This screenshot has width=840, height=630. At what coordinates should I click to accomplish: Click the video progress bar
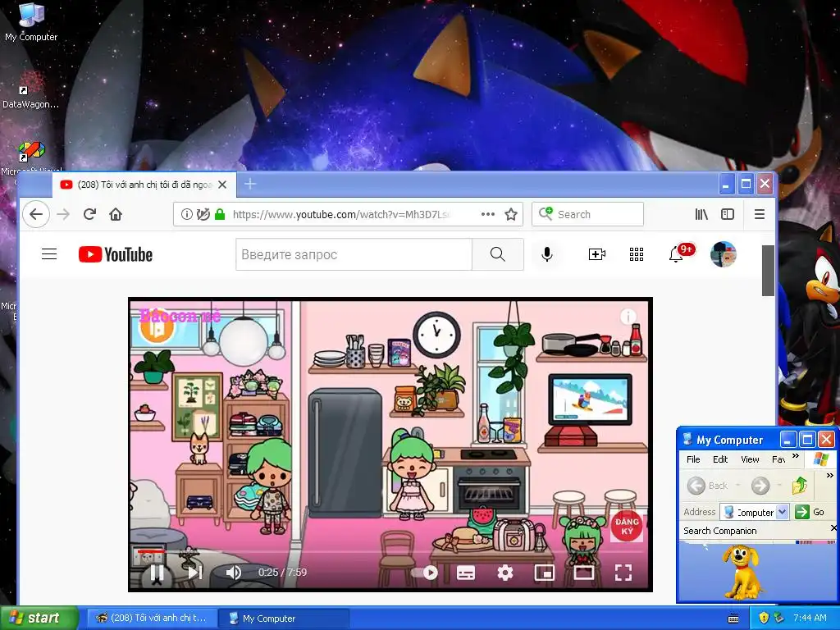pos(390,551)
